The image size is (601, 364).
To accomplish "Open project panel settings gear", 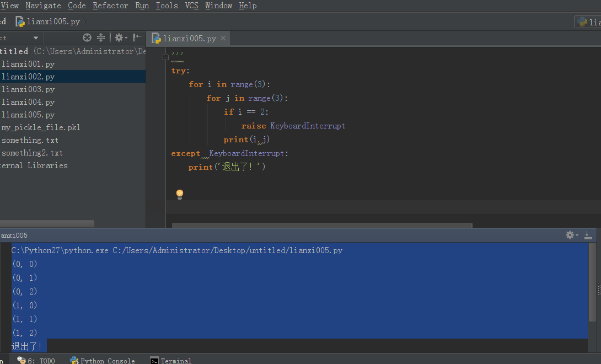I will pyautogui.click(x=120, y=38).
